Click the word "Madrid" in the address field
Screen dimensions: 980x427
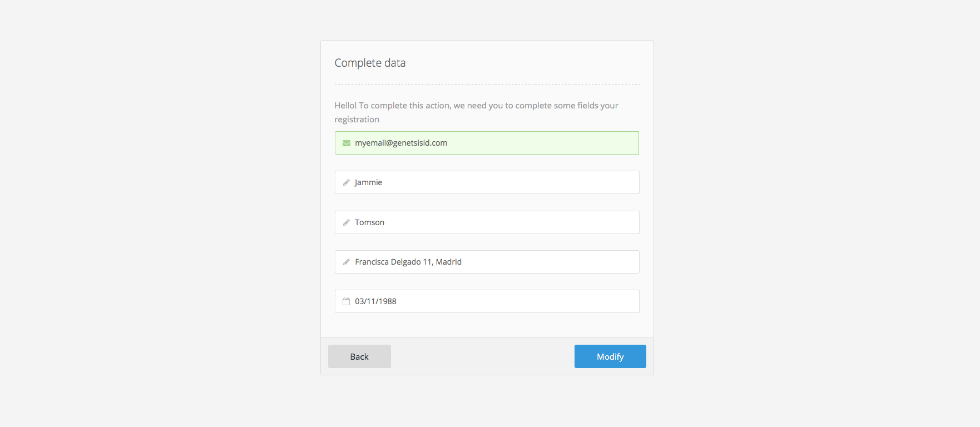coord(449,262)
